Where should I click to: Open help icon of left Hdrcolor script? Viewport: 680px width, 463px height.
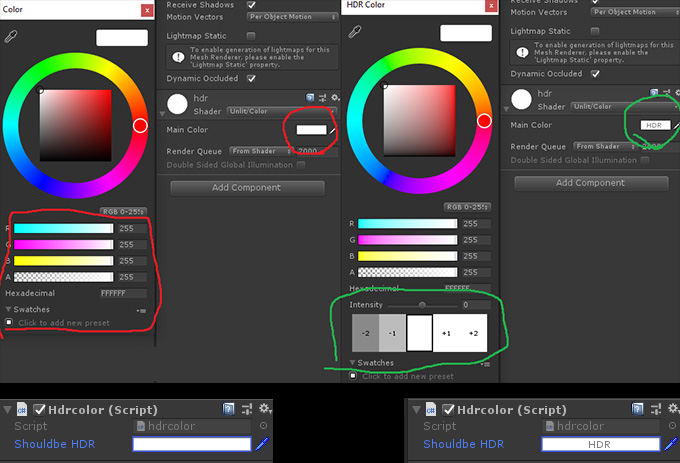[229, 409]
